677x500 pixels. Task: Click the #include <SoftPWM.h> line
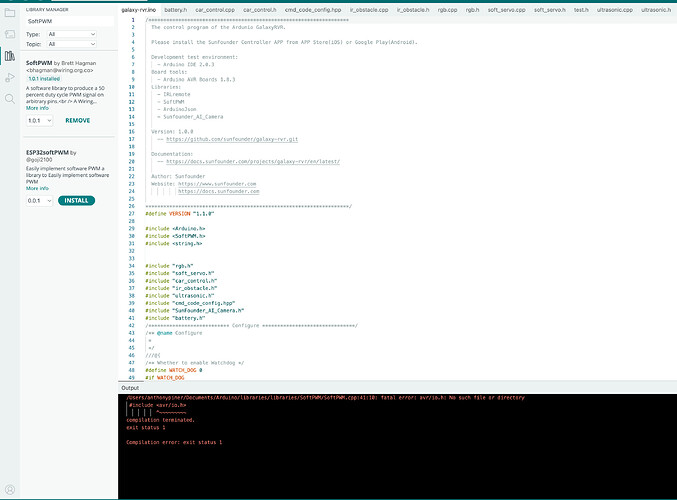coord(175,236)
